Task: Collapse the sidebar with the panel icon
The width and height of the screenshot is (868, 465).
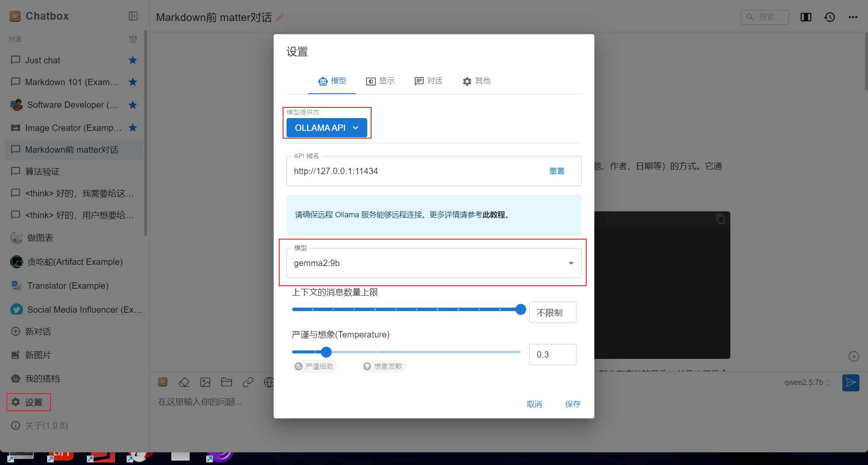Action: [133, 16]
